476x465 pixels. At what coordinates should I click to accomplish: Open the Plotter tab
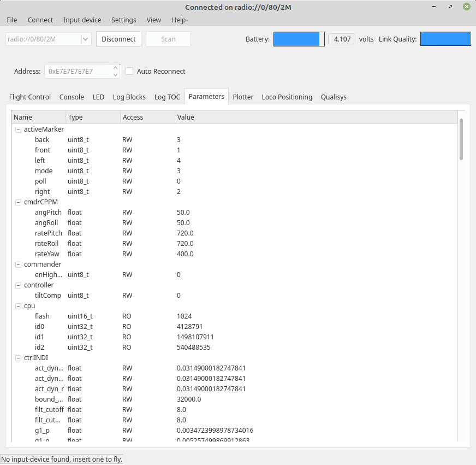(x=243, y=97)
